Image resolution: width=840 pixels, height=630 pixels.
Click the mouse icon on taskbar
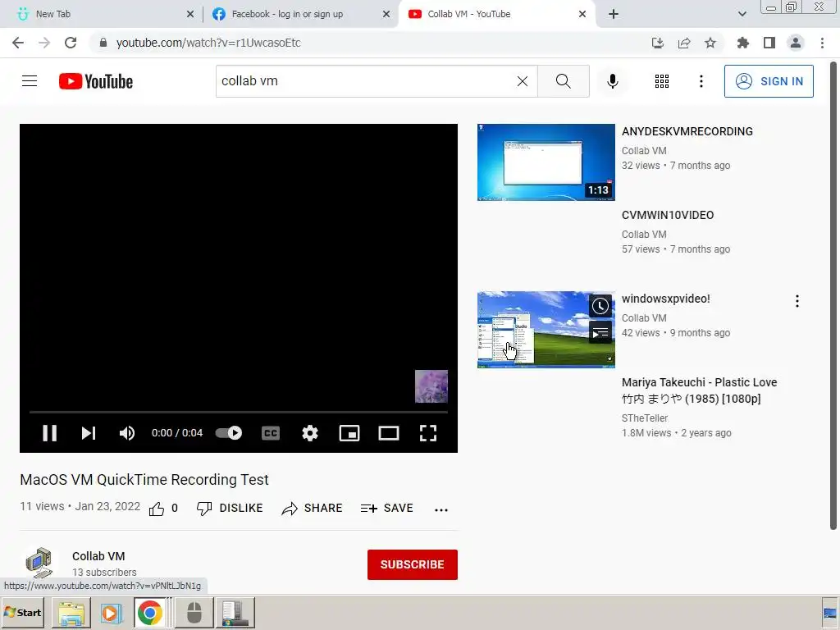click(x=194, y=612)
